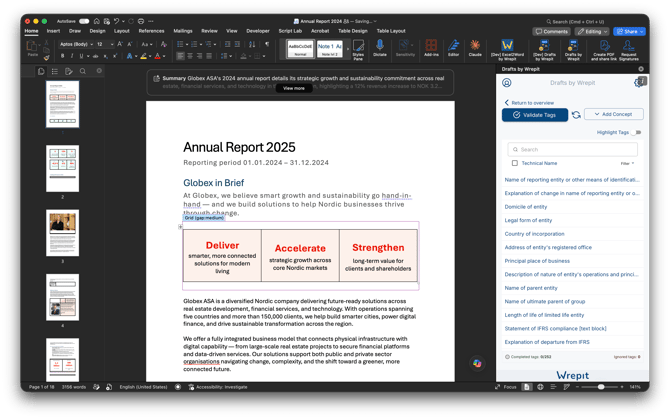
Task: Click the Copilot floating button
Action: [477, 363]
